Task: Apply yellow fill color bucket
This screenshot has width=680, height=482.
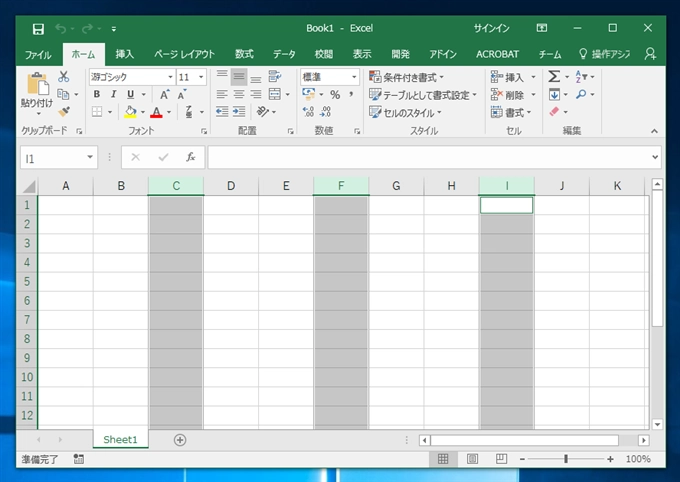Action: tap(131, 112)
